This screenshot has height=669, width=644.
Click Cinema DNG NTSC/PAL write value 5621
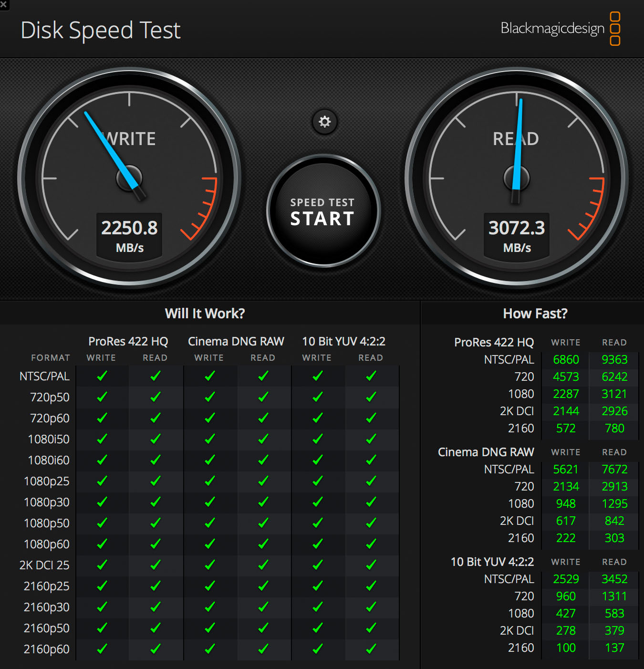tap(566, 470)
